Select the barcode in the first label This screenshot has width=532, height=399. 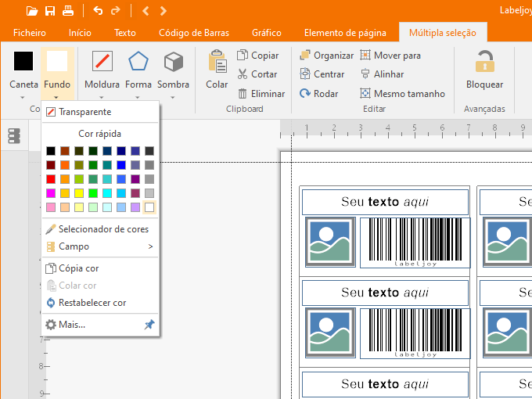[x=415, y=243]
